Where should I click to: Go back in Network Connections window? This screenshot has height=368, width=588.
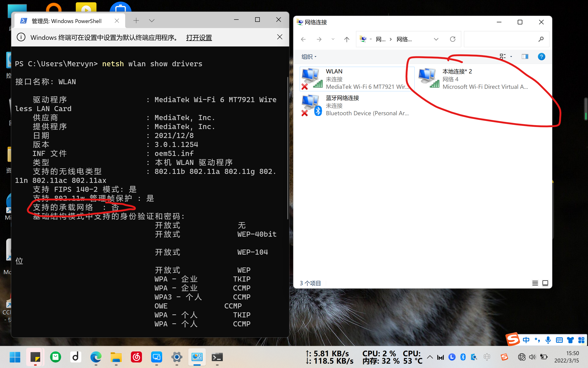pos(303,39)
